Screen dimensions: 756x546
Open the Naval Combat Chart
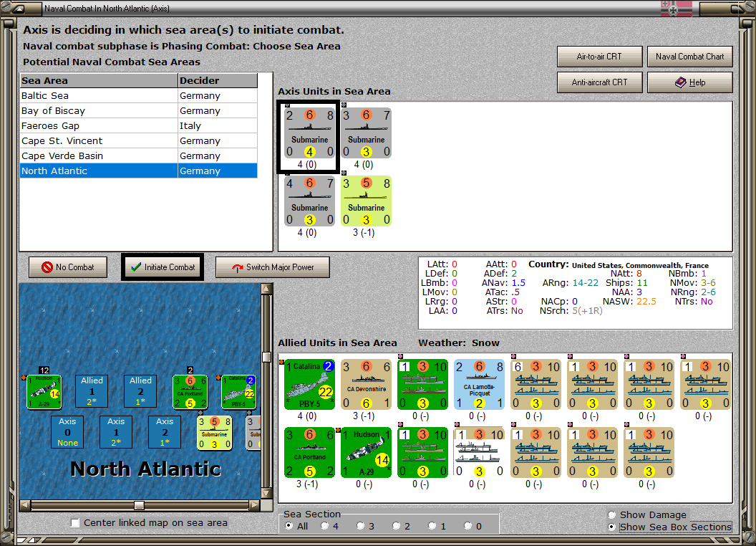point(689,57)
